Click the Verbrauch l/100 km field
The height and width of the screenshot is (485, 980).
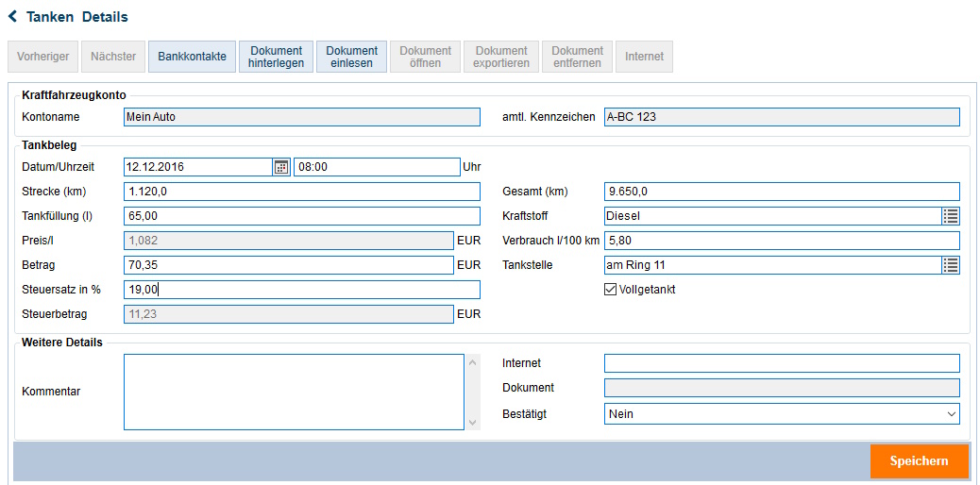(782, 241)
